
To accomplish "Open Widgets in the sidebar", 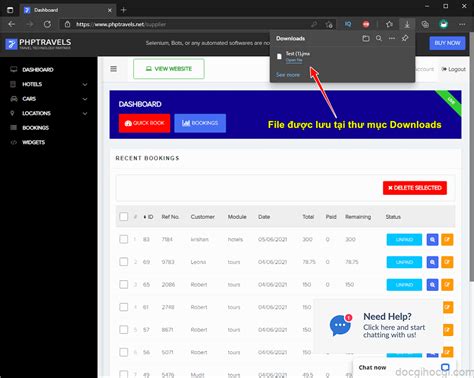I will pyautogui.click(x=33, y=142).
